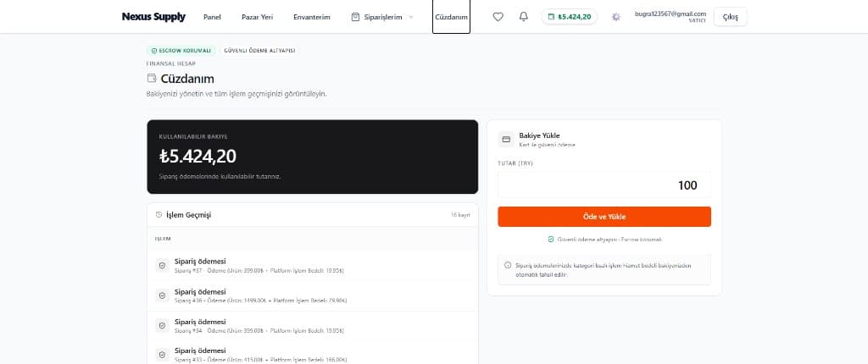Click the Nexus Supply logo
Screen dimensions: 868x364
153,17
